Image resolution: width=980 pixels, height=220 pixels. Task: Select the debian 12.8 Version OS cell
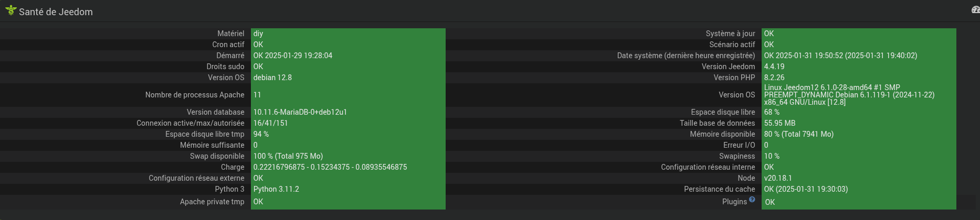(x=272, y=78)
